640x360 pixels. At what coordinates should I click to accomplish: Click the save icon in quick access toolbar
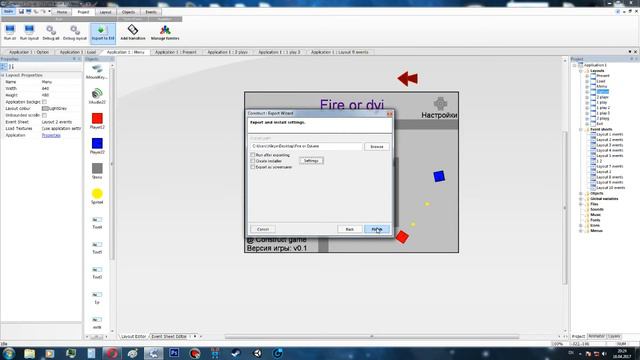click(21, 11)
